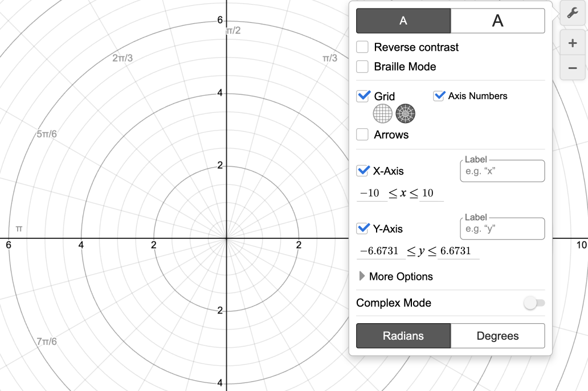This screenshot has width=588, height=391.
Task: Zoom out with the minus icon
Action: [x=573, y=68]
